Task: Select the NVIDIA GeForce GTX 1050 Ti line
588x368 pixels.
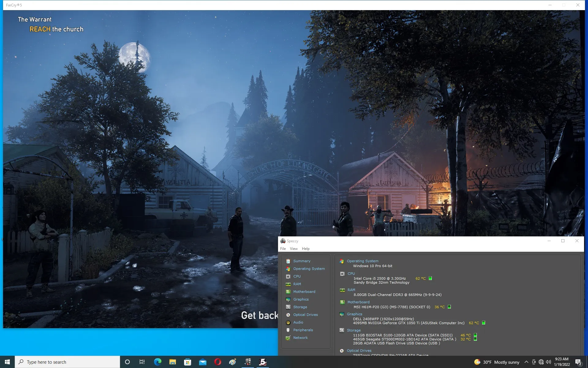Action: tap(409, 323)
